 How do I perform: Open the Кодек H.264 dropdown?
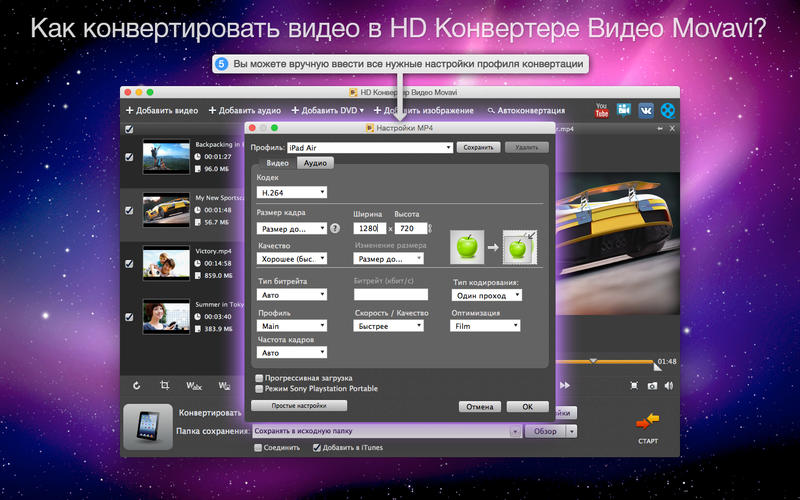coord(292,192)
